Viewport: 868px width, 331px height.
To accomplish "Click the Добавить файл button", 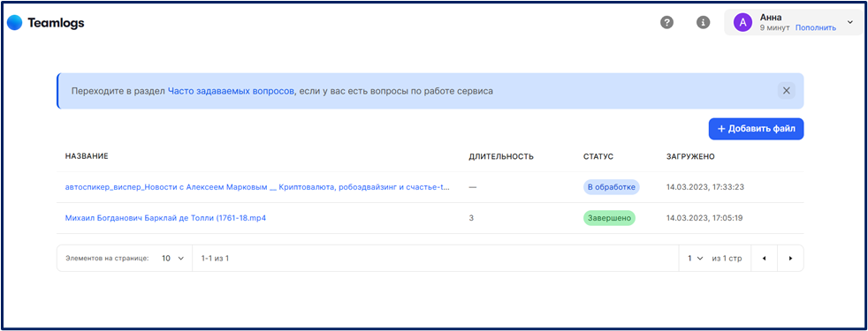I will pos(756,129).
